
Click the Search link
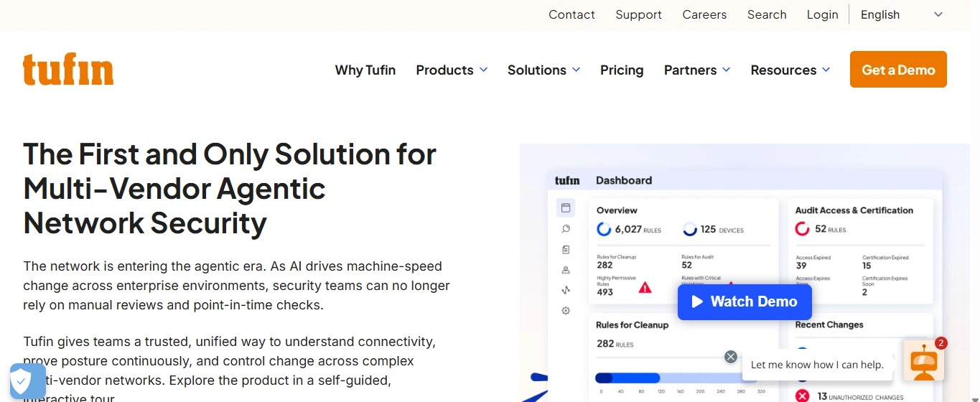tap(767, 14)
